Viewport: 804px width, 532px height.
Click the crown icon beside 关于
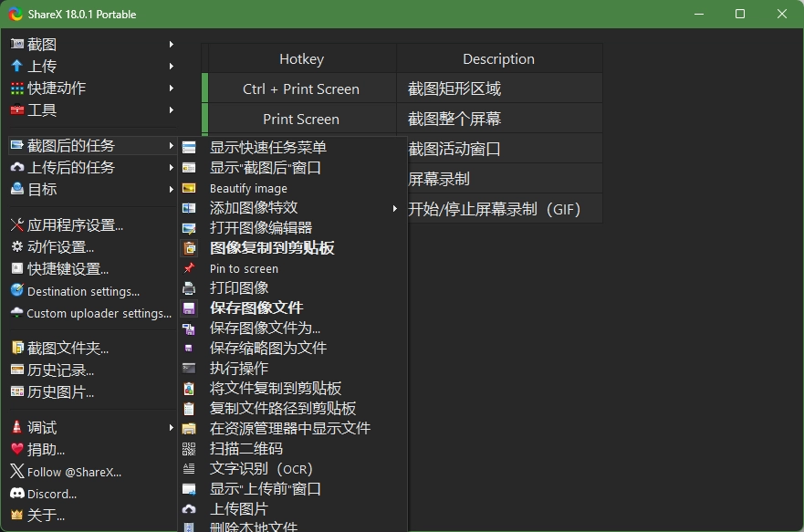coord(16,516)
